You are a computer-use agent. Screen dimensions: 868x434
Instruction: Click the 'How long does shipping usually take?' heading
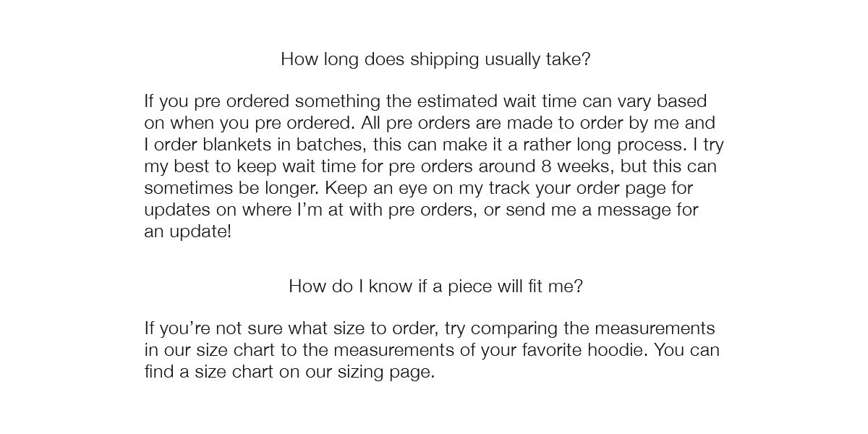click(x=435, y=59)
